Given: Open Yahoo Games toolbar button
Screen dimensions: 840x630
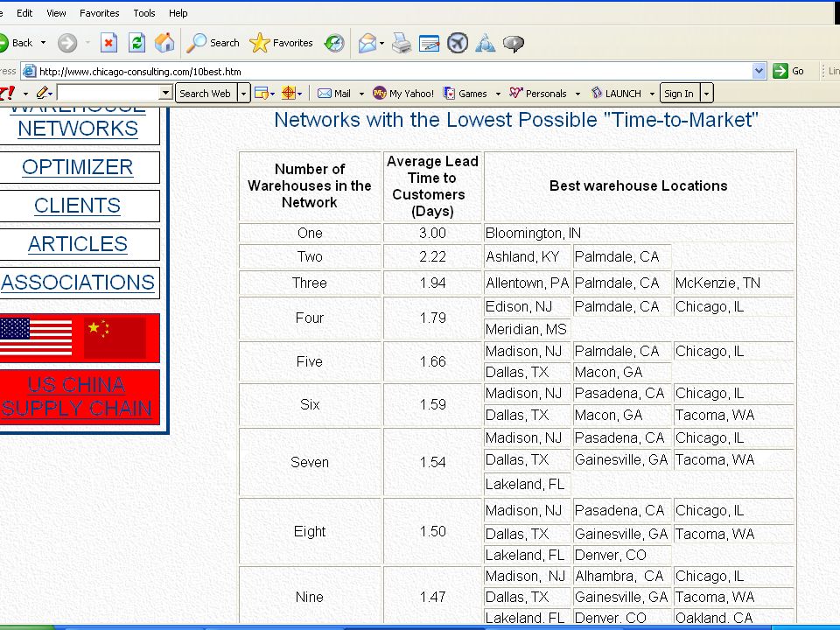Looking at the screenshot, I should click(x=465, y=94).
